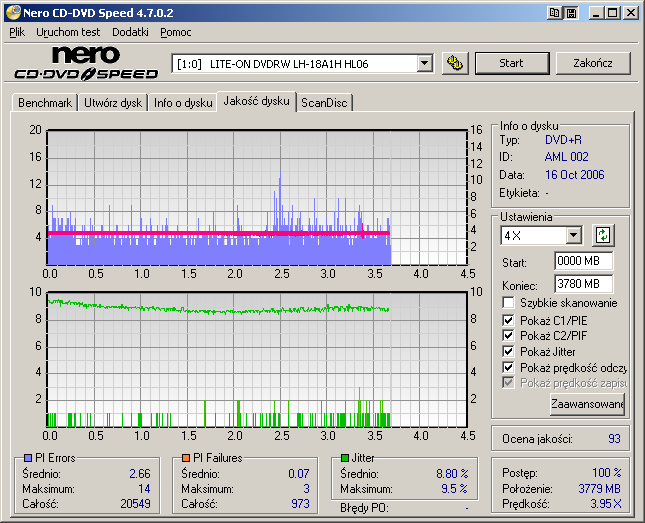Switch to the Info o dysku tab
This screenshot has height=523, width=645.
coord(183,103)
